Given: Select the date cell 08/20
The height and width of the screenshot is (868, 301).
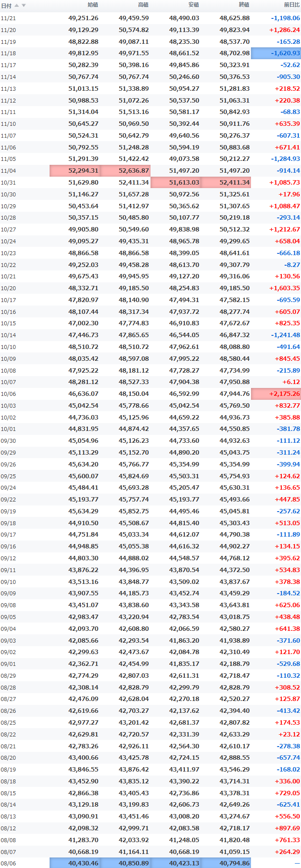Looking at the screenshot, I should pos(8,758).
